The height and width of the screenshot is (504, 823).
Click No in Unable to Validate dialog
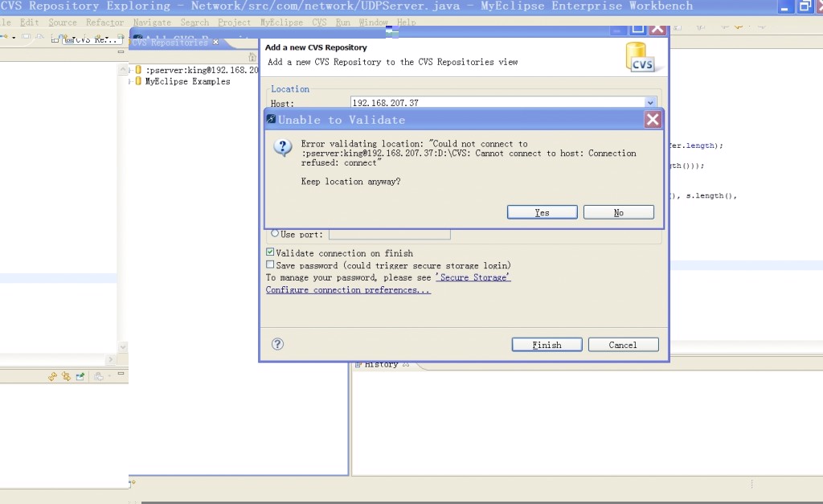click(x=619, y=212)
